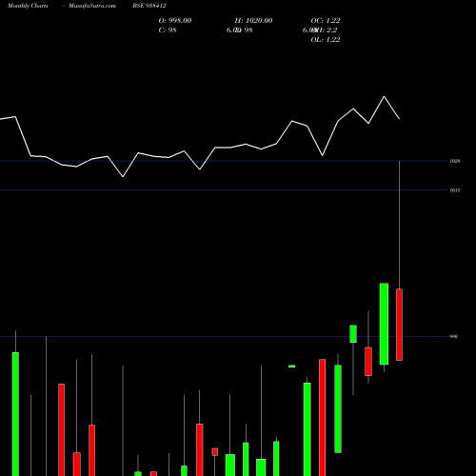
Task: Click the last red candle with long upper wick
Action: (399, 325)
